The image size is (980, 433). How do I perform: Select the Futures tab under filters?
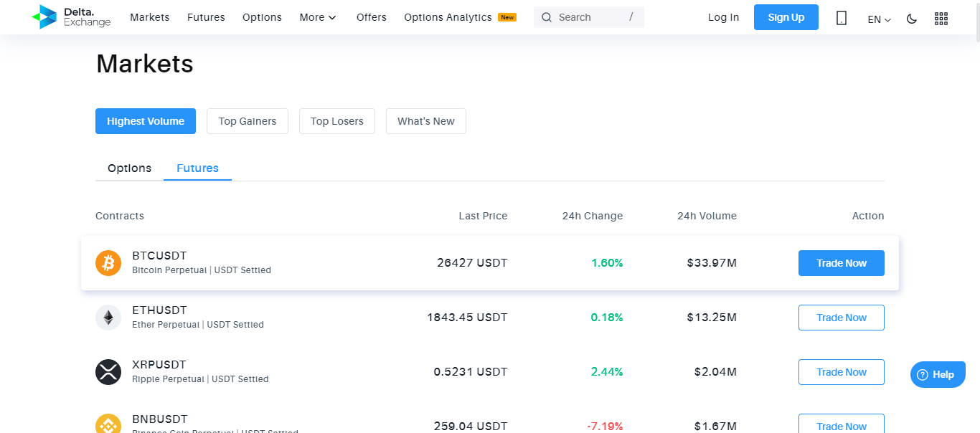pos(197,168)
